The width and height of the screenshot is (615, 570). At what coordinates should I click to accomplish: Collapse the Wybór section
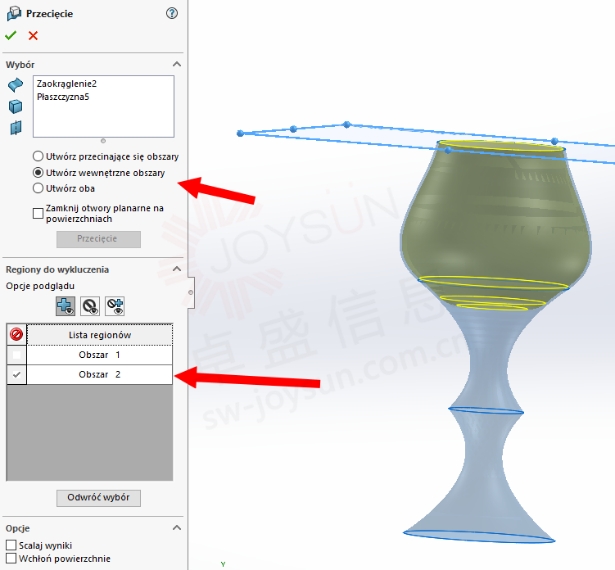pos(177,64)
